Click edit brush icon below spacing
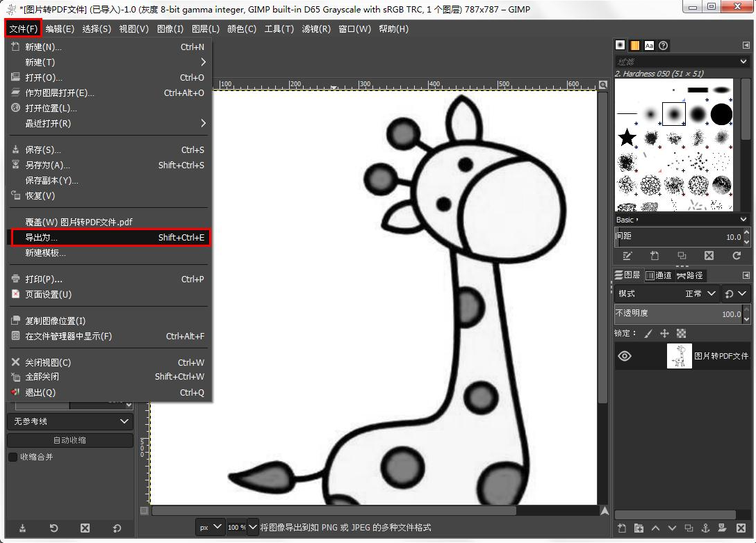Image resolution: width=756 pixels, height=543 pixels. [627, 256]
